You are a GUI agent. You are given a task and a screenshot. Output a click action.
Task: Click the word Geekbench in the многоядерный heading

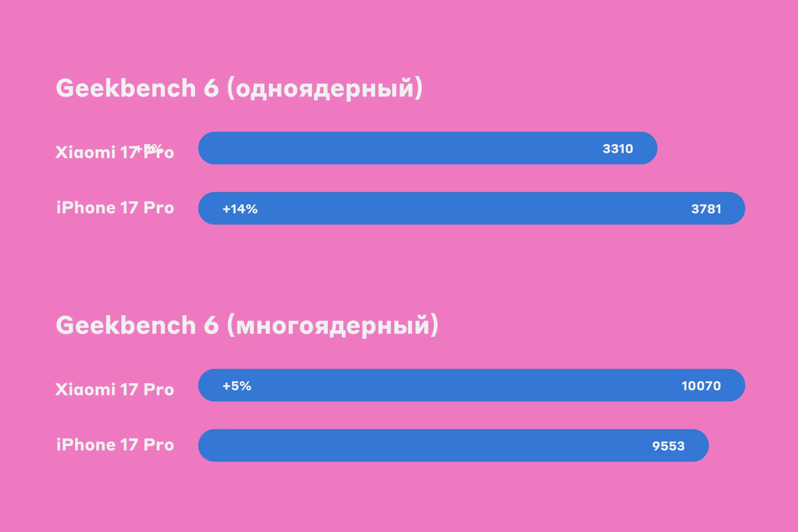(x=126, y=325)
